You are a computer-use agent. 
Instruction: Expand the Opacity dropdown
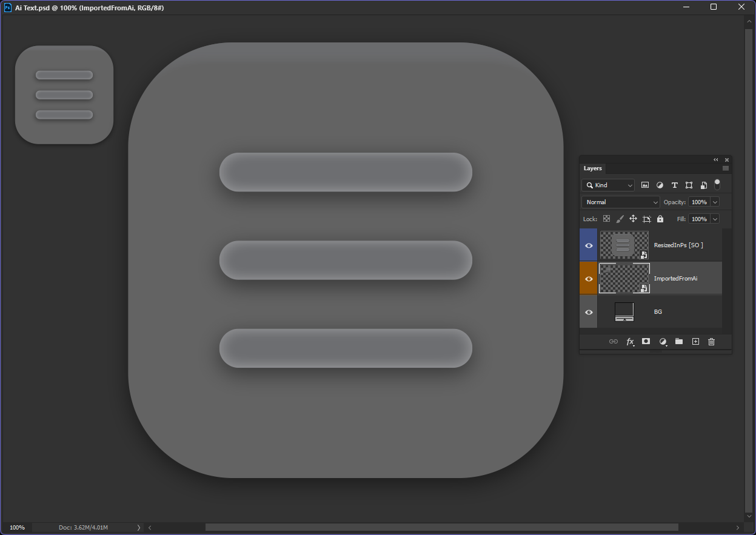point(714,201)
